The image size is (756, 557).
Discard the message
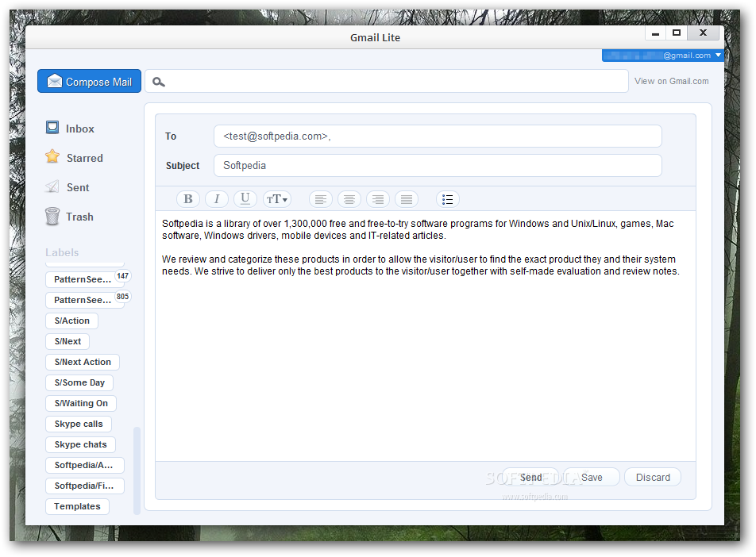coord(653,477)
